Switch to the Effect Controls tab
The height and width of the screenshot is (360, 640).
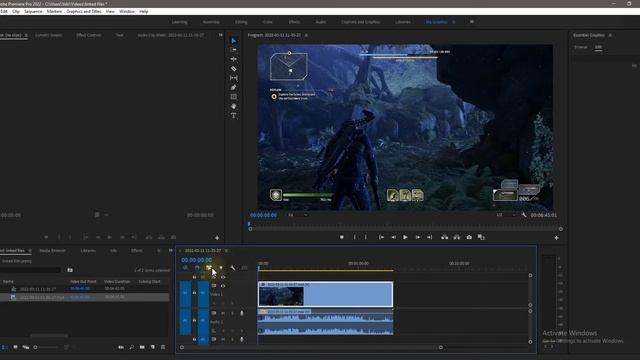point(89,35)
